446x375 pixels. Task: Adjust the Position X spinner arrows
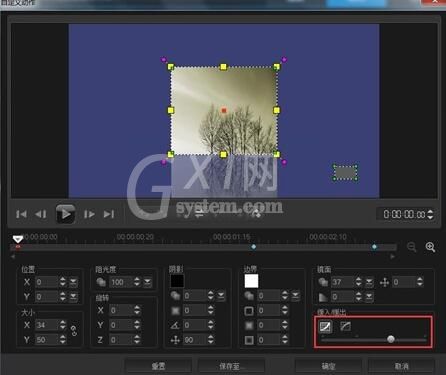[x=63, y=282]
